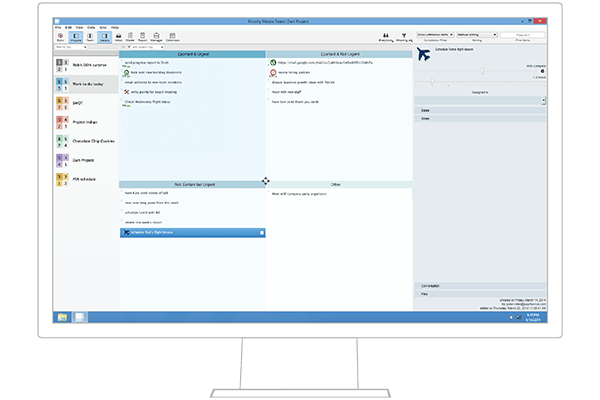This screenshot has width=600, height=400.
Task: Open the tag dropdown above Important & Urgent
Action: [146, 47]
